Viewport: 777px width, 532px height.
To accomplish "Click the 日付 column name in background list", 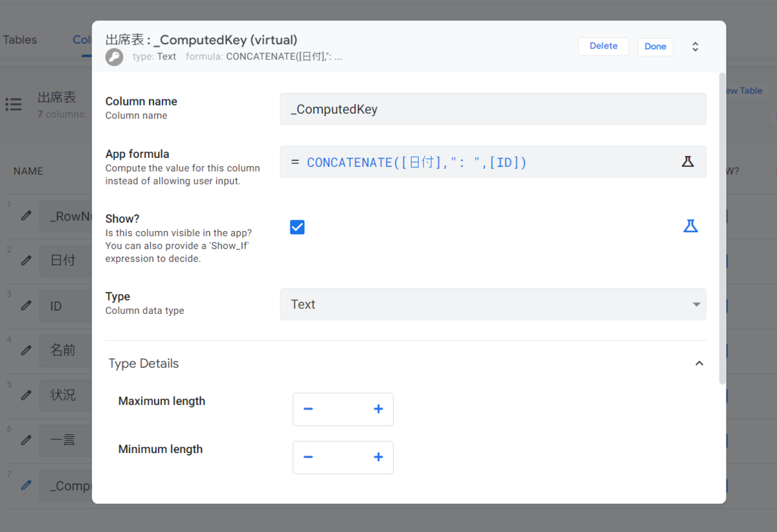I will [63, 261].
